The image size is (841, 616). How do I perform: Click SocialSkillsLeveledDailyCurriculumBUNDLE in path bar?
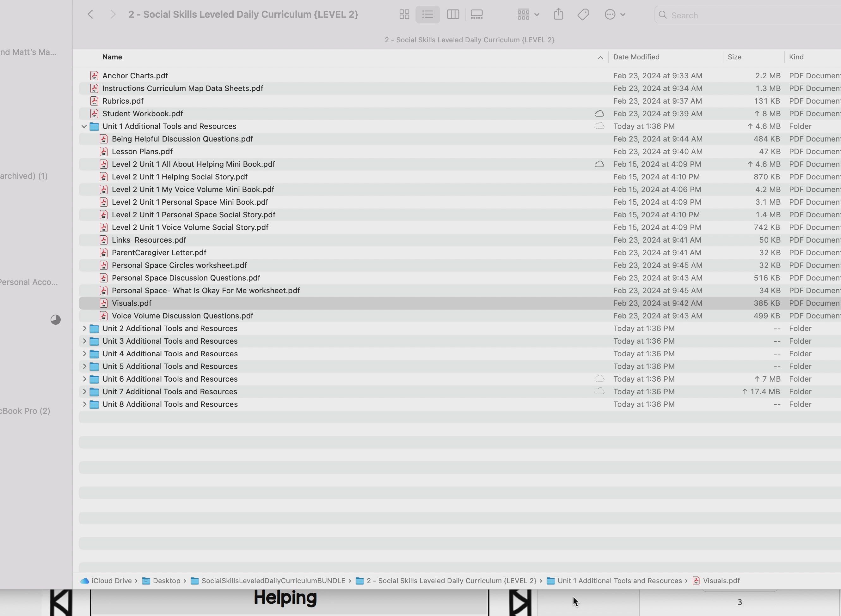(x=273, y=581)
